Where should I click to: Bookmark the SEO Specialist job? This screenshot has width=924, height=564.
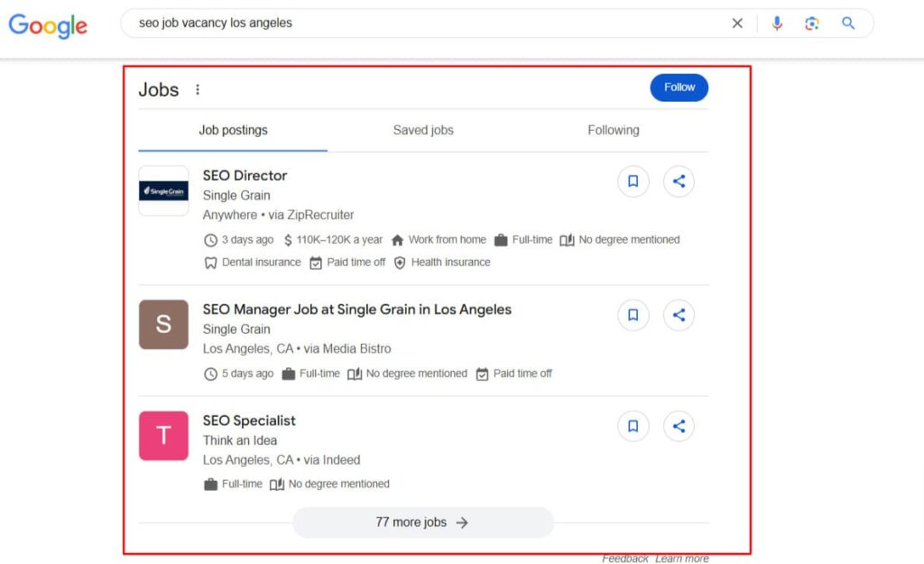tap(633, 426)
